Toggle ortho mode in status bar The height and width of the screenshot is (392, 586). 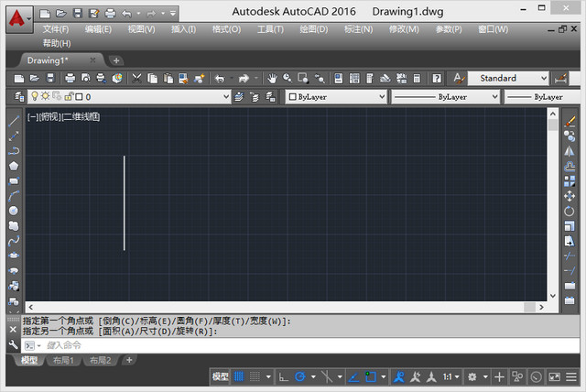coord(284,376)
